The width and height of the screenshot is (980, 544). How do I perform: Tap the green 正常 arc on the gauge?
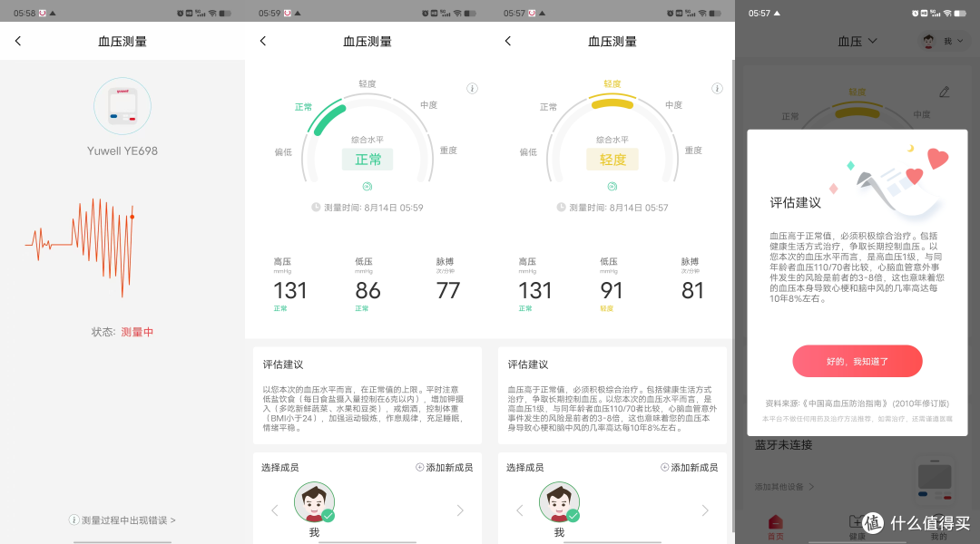[329, 120]
